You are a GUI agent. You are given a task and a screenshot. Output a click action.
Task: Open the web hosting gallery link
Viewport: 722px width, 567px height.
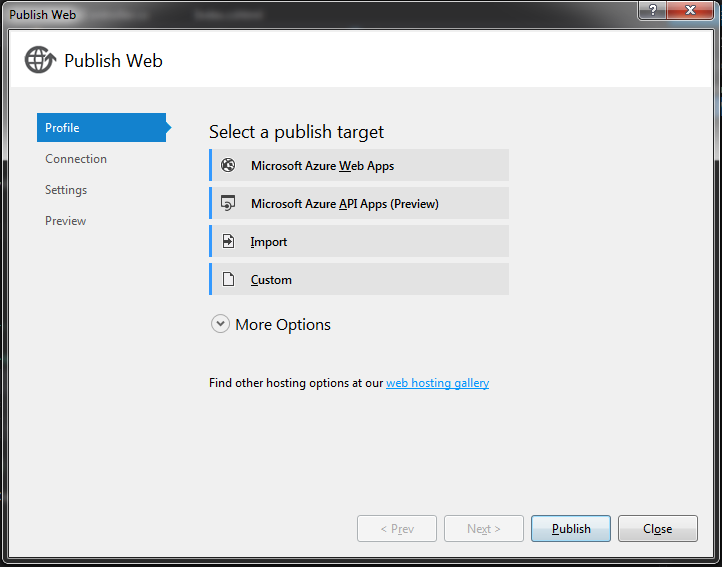[x=437, y=383]
